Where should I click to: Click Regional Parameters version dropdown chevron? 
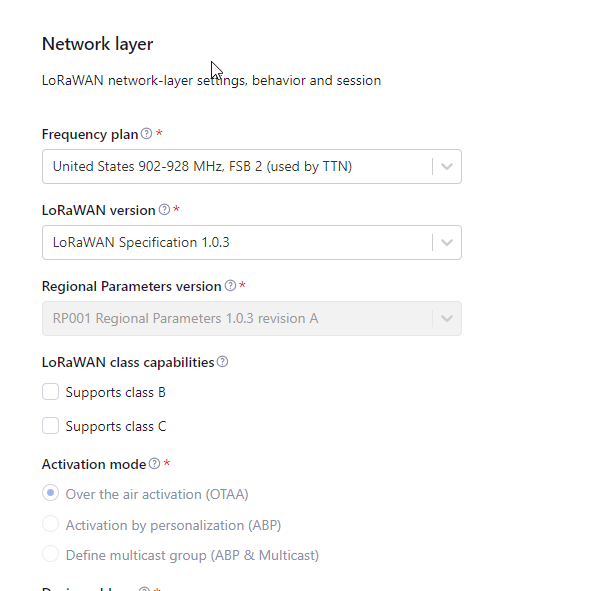447,319
